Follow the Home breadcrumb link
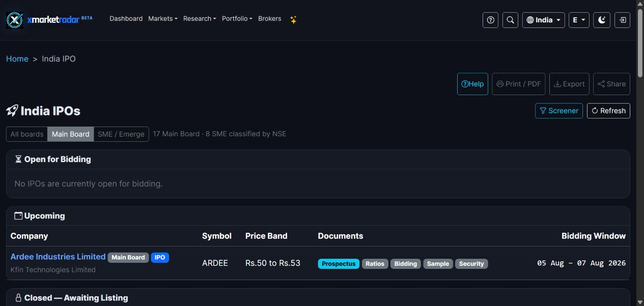Viewport: 644px width, 306px height. point(17,59)
